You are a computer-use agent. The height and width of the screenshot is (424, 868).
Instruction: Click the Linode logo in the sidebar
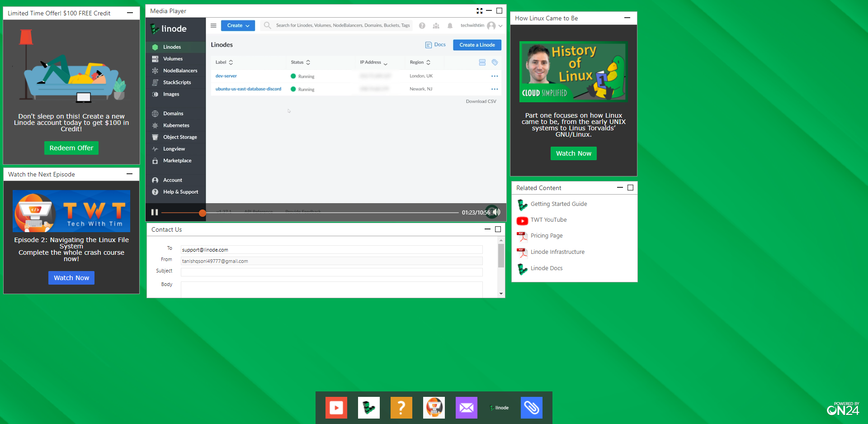(x=169, y=29)
